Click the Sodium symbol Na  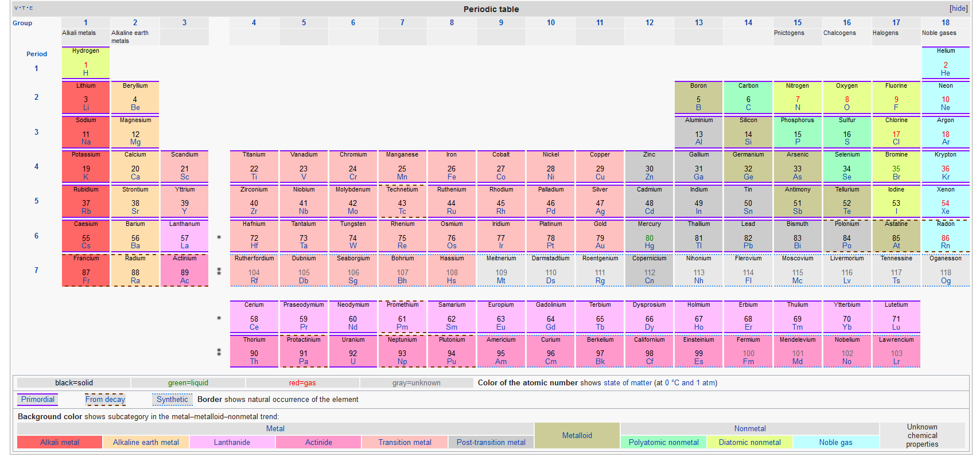(x=85, y=142)
